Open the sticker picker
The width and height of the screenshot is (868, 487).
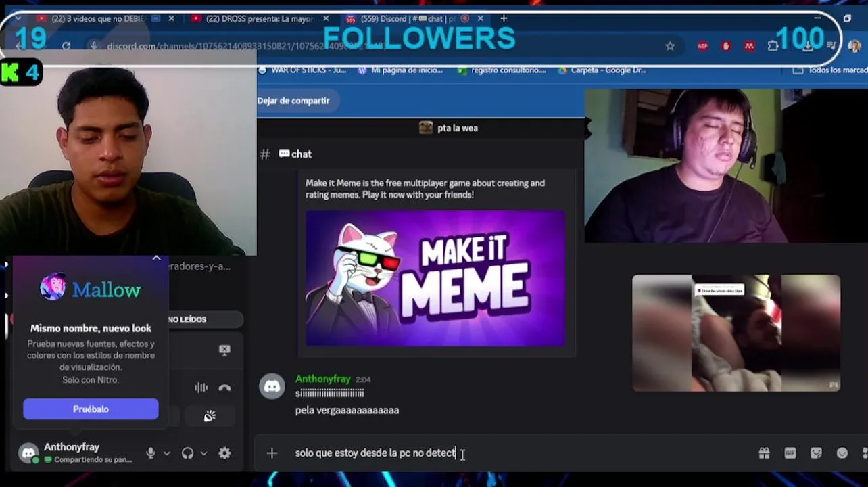(x=816, y=453)
